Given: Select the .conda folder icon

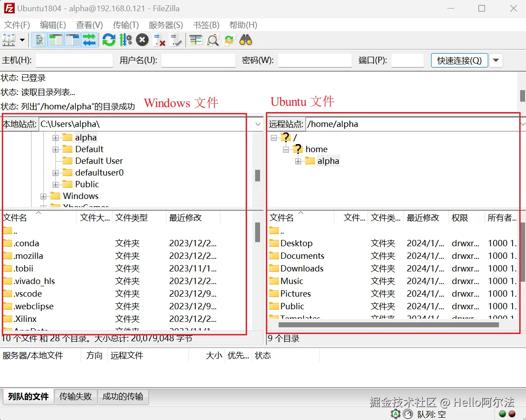Looking at the screenshot, I should [x=7, y=243].
